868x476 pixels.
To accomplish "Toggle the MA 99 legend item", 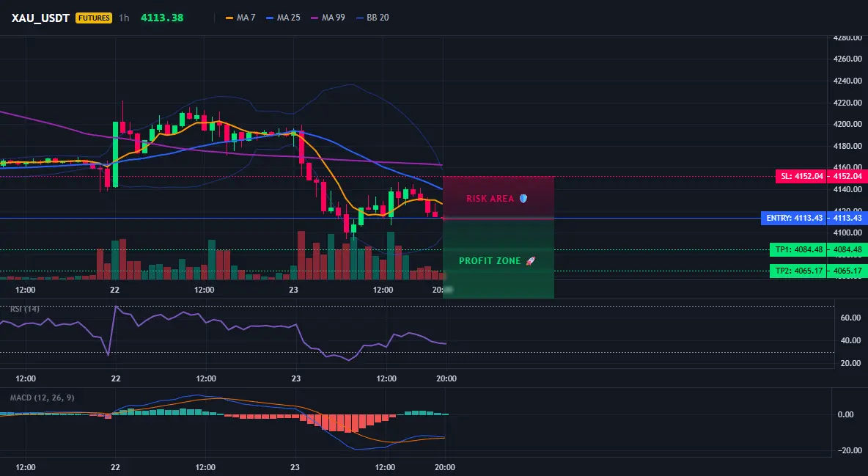I will 328,18.
